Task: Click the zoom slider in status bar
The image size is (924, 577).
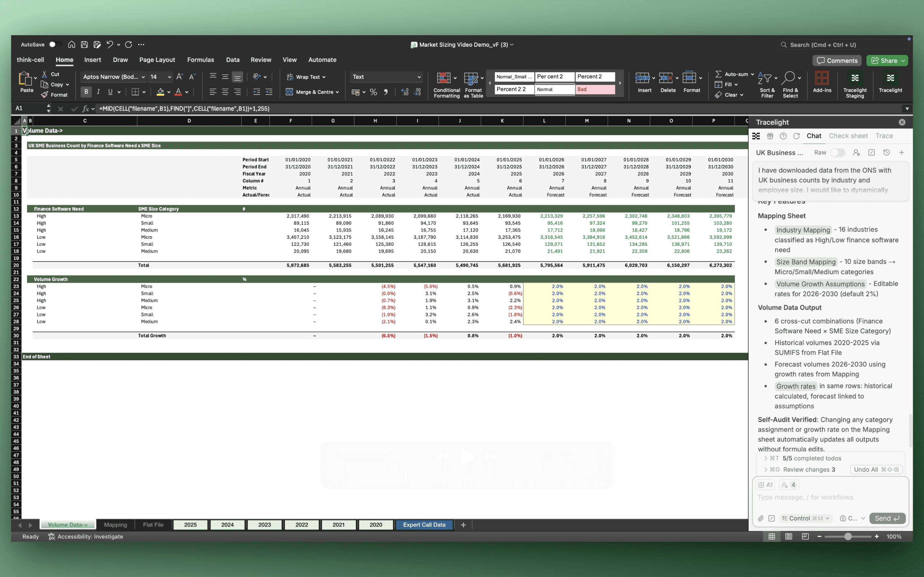Action: pyautogui.click(x=847, y=537)
